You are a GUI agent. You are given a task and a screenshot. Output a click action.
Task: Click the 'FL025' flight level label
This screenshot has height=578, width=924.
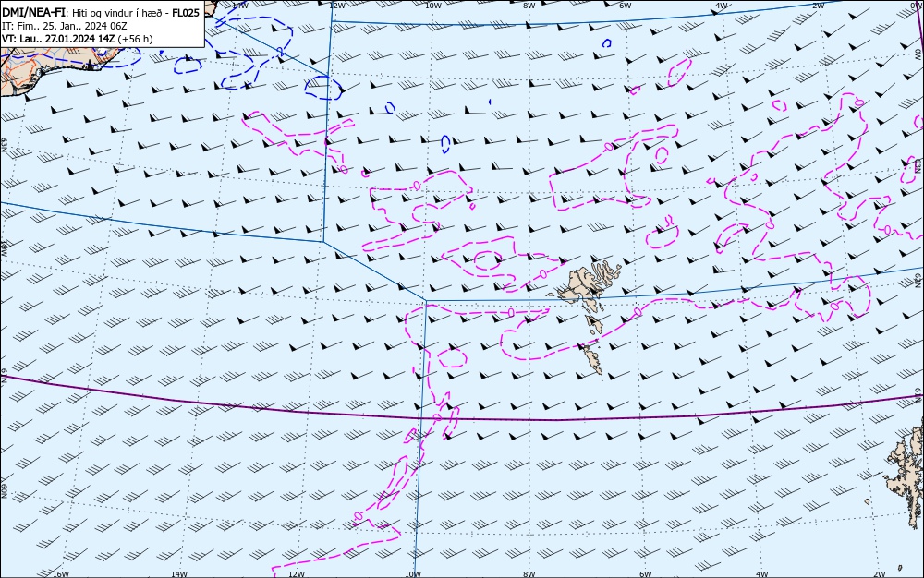click(185, 14)
